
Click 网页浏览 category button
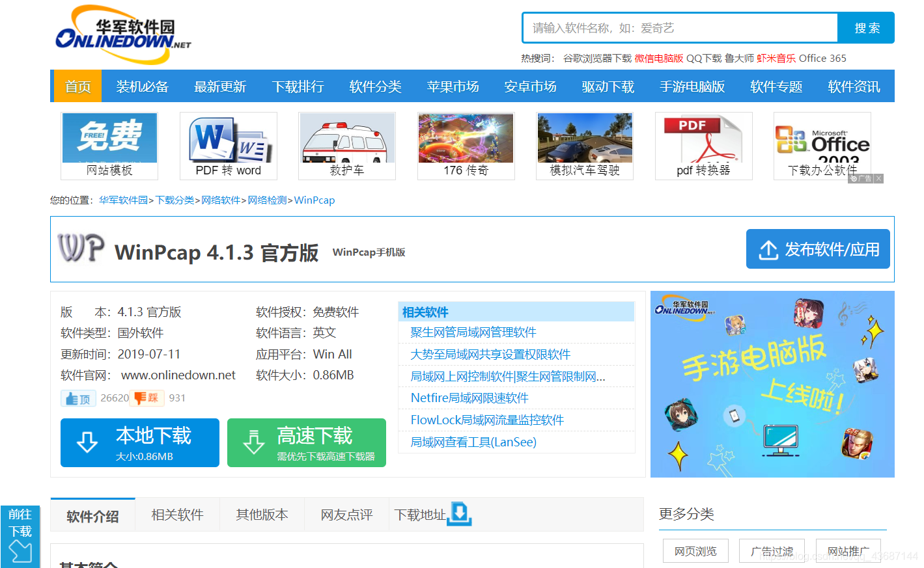[x=695, y=551]
